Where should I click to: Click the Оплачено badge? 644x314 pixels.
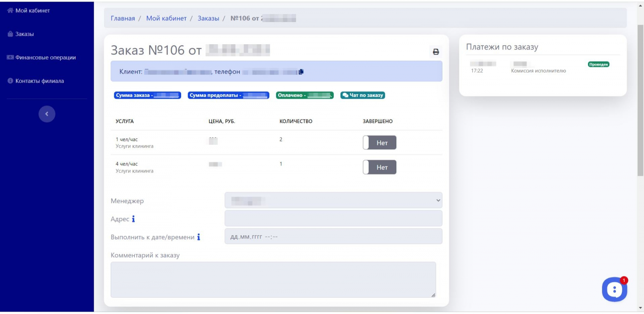(x=305, y=95)
